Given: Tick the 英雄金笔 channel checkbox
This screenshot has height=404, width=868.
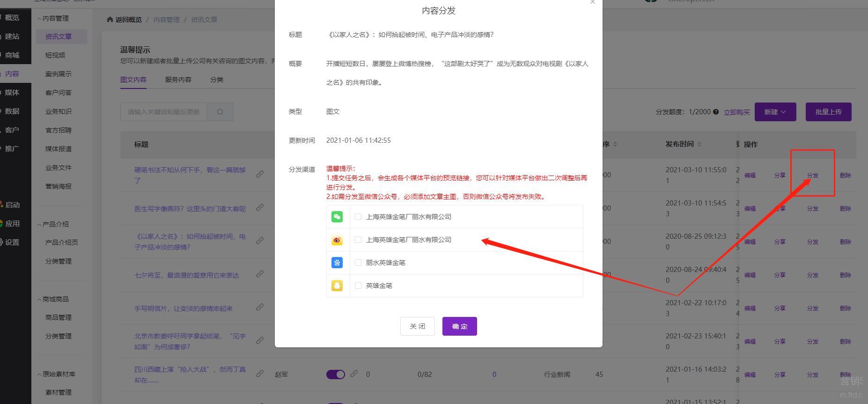Looking at the screenshot, I should coord(358,286).
